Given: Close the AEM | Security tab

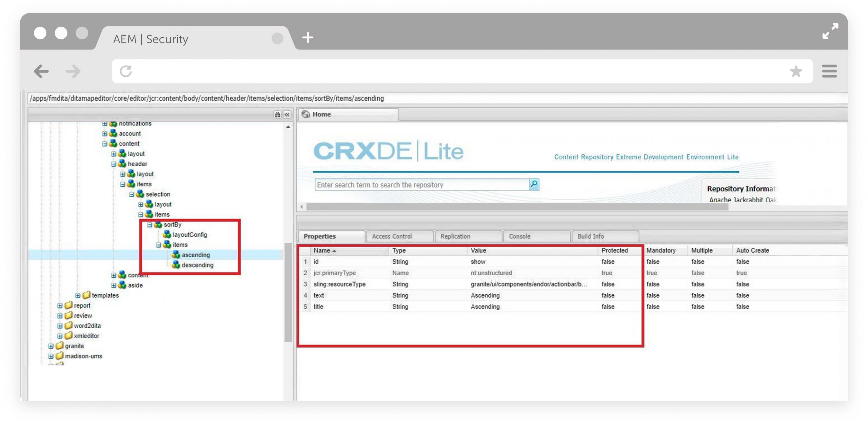Looking at the screenshot, I should pyautogui.click(x=277, y=38).
